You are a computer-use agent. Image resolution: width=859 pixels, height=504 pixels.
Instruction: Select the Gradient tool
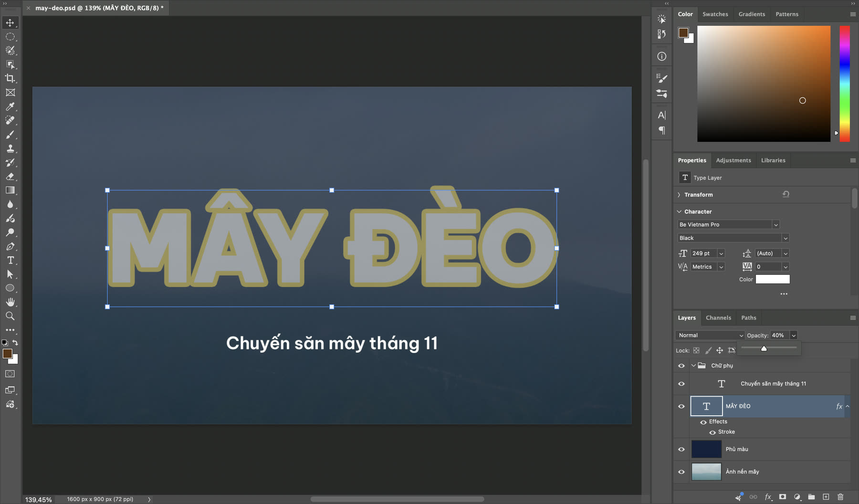(x=10, y=190)
